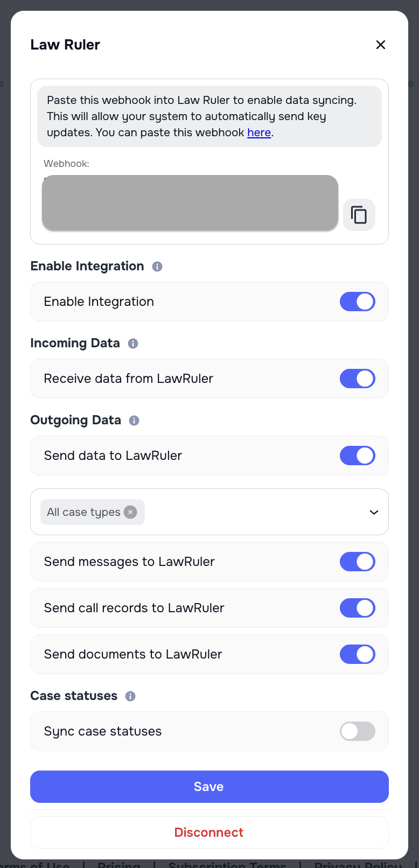The width and height of the screenshot is (419, 868).
Task: Expand the case types dropdown
Action: (x=374, y=512)
